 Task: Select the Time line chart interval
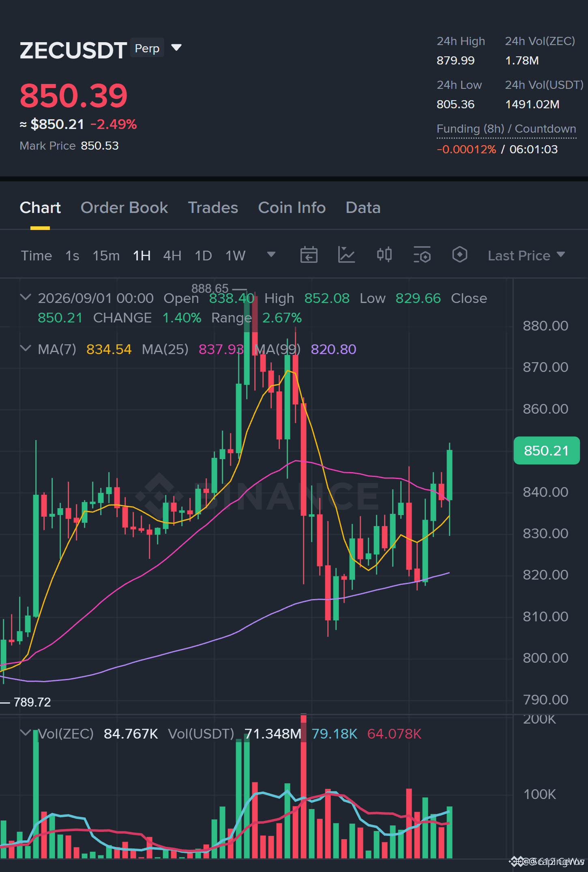pyautogui.click(x=36, y=256)
